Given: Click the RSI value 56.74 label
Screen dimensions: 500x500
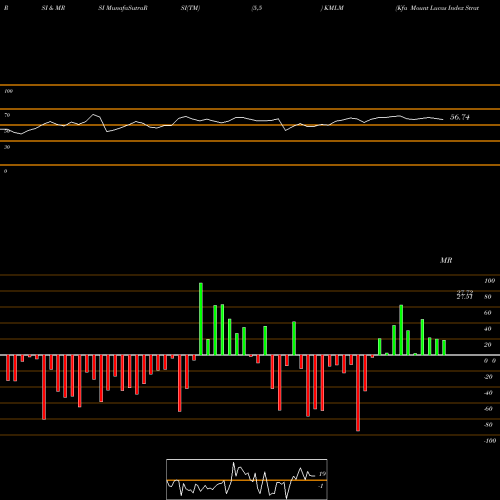Looking at the screenshot, I should [x=460, y=117].
